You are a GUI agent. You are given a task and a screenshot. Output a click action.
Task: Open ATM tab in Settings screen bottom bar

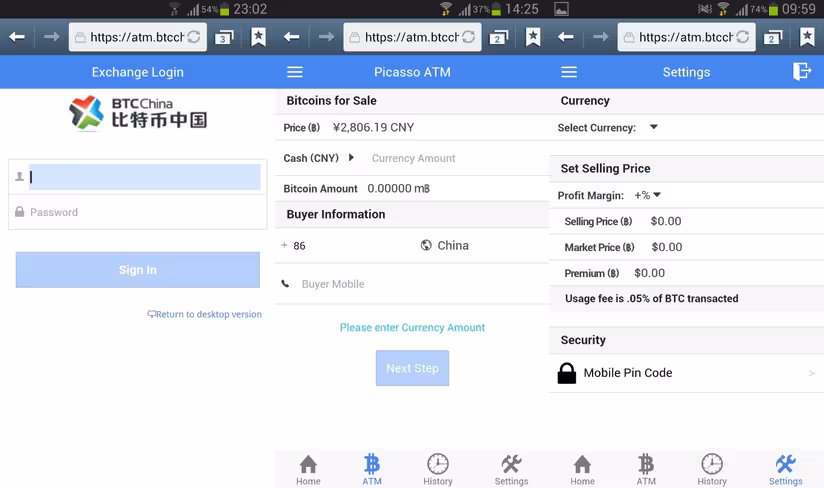646,470
